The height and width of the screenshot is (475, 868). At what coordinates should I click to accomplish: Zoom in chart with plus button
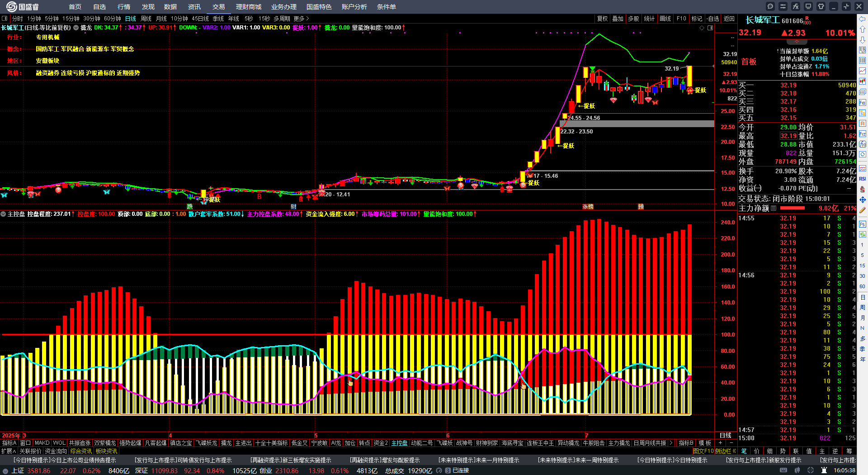720,443
